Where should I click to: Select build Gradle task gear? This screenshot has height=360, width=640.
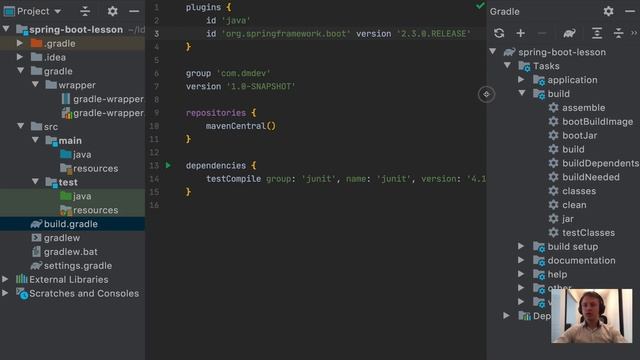553,149
